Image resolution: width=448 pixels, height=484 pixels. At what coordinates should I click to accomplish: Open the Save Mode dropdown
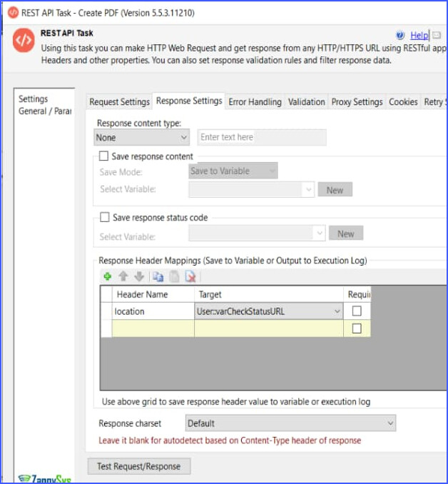pyautogui.click(x=233, y=171)
